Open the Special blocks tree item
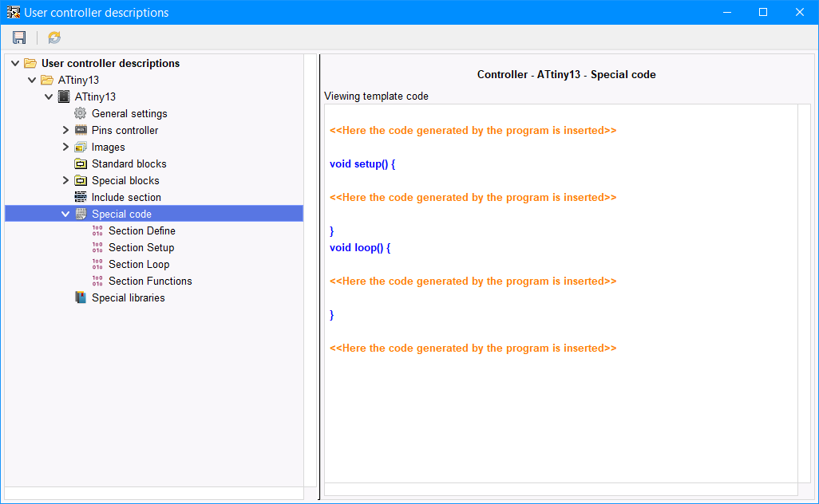819x504 pixels. point(125,180)
